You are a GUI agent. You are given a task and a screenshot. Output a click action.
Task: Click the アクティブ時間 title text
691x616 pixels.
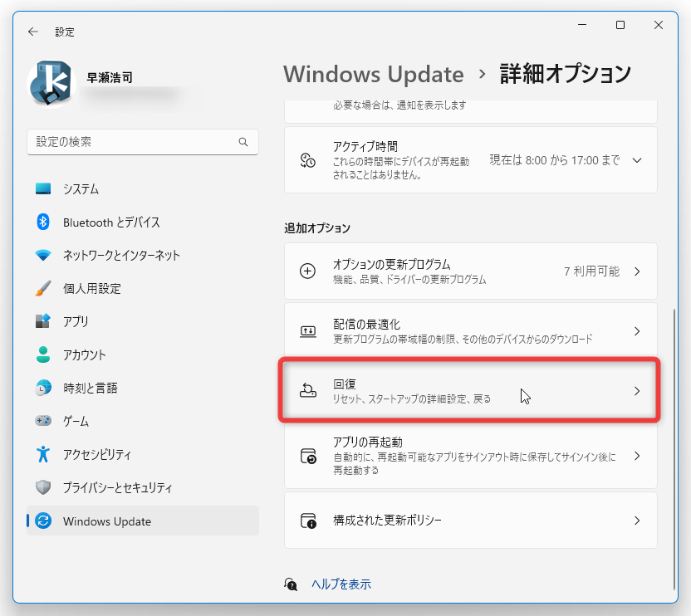point(365,146)
